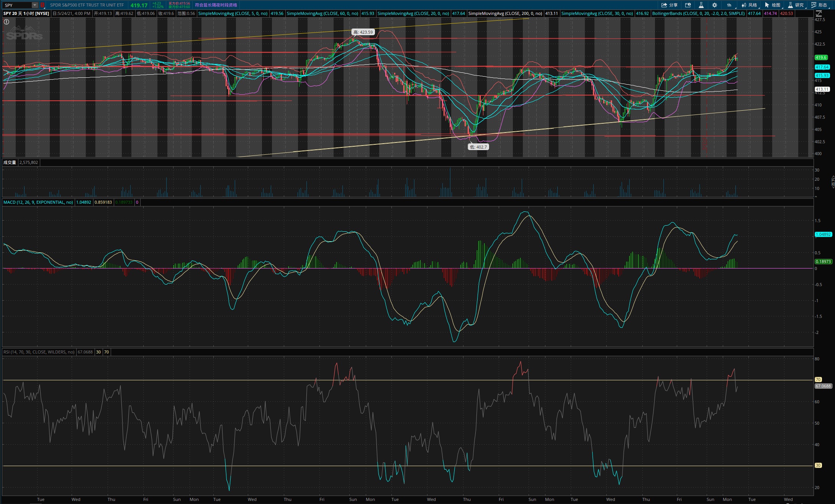This screenshot has width=835, height=504.
Task: Click the bid price 419.56 text
Action: [x=179, y=3]
